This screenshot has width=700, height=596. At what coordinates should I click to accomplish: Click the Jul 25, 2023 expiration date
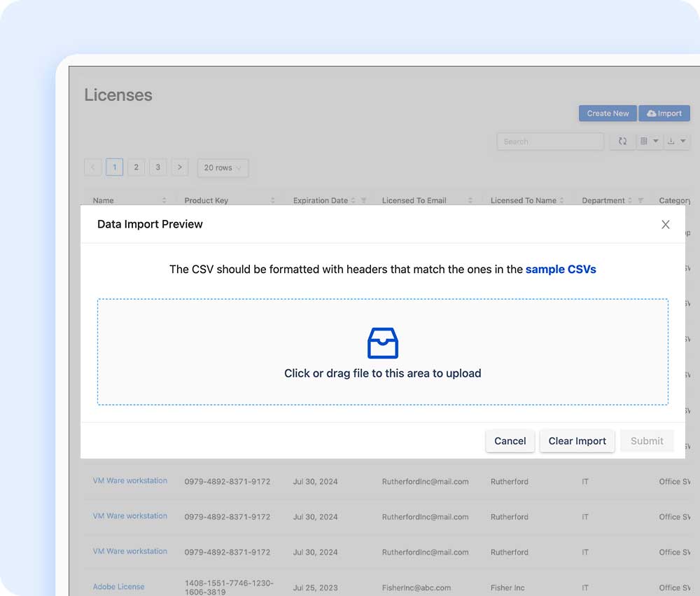tap(315, 588)
